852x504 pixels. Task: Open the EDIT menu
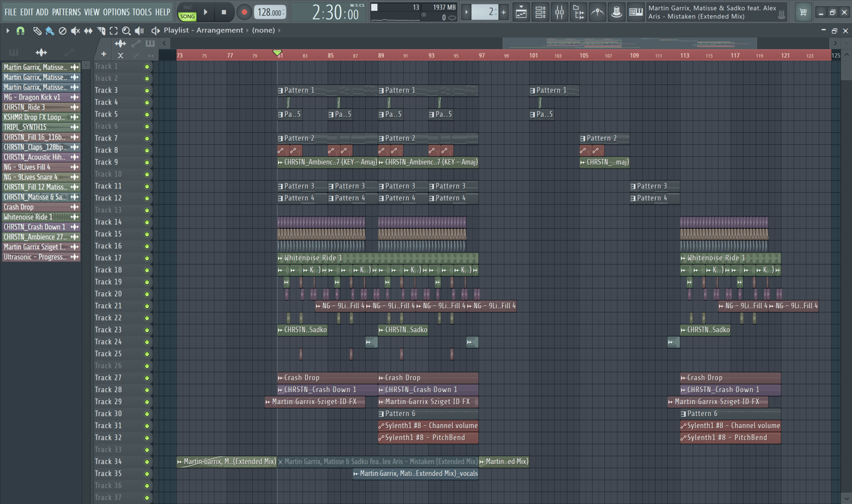click(x=27, y=12)
